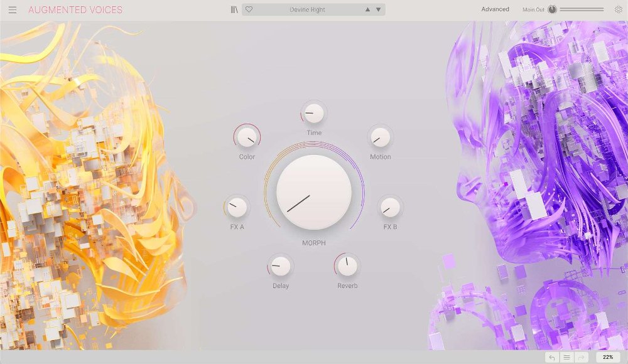Click the Delay knob
The image size is (628, 364).
[279, 267]
